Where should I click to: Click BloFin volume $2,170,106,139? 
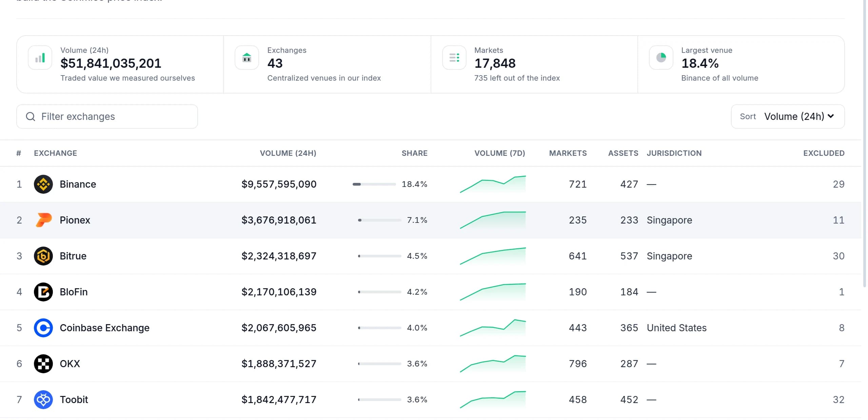point(279,292)
